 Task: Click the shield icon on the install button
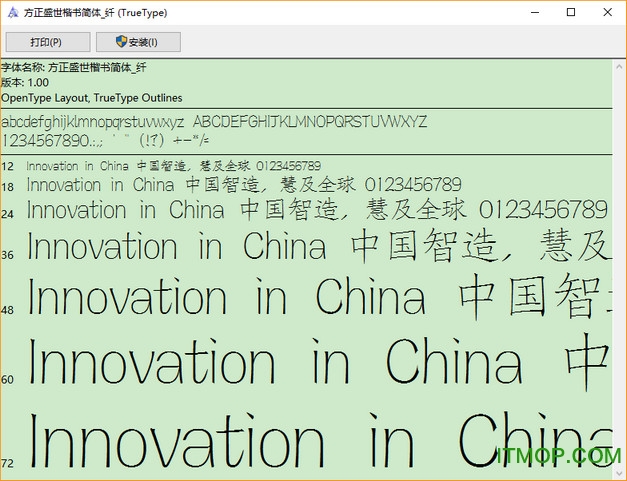coord(121,42)
